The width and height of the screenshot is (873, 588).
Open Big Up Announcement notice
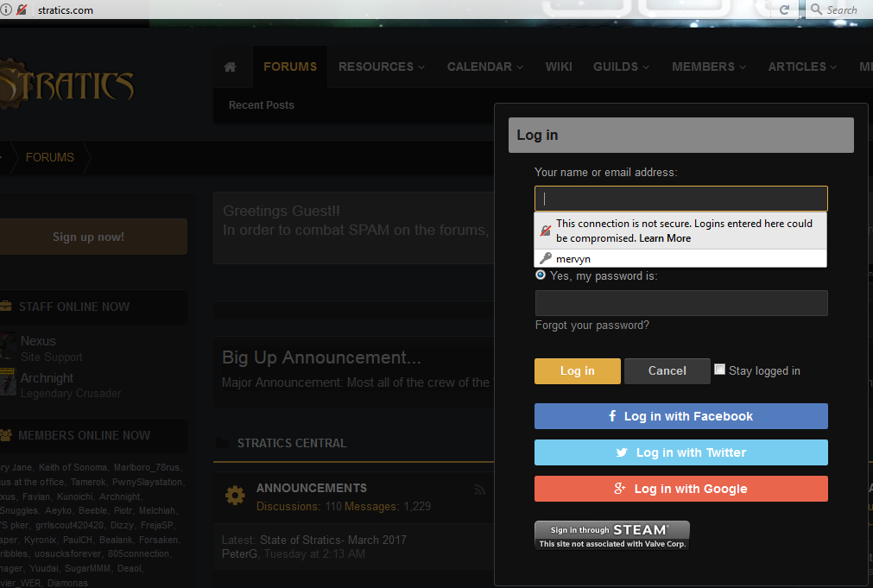[321, 357]
